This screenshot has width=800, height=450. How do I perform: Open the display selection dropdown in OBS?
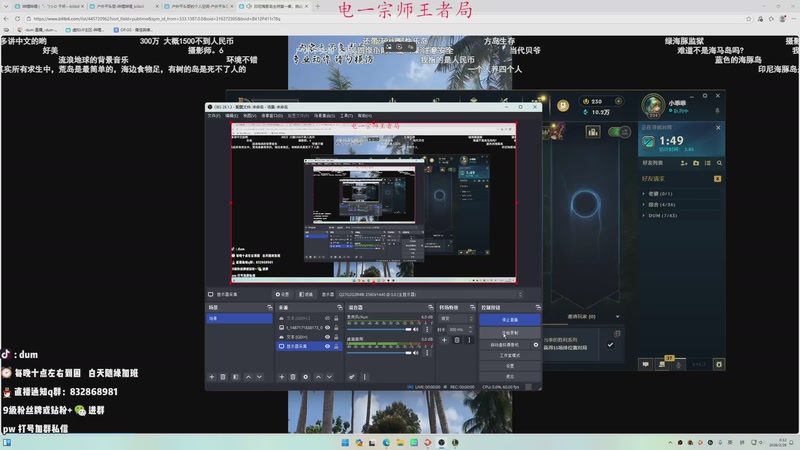coord(429,295)
